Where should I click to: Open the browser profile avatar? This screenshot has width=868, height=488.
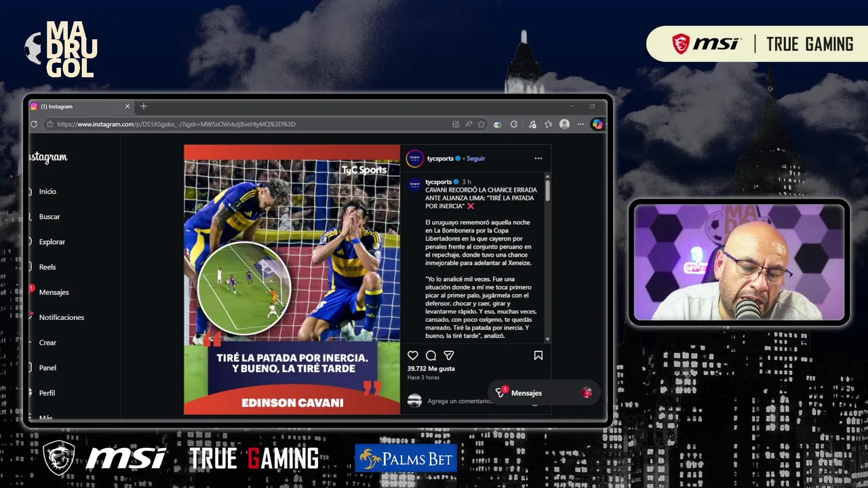(x=564, y=124)
